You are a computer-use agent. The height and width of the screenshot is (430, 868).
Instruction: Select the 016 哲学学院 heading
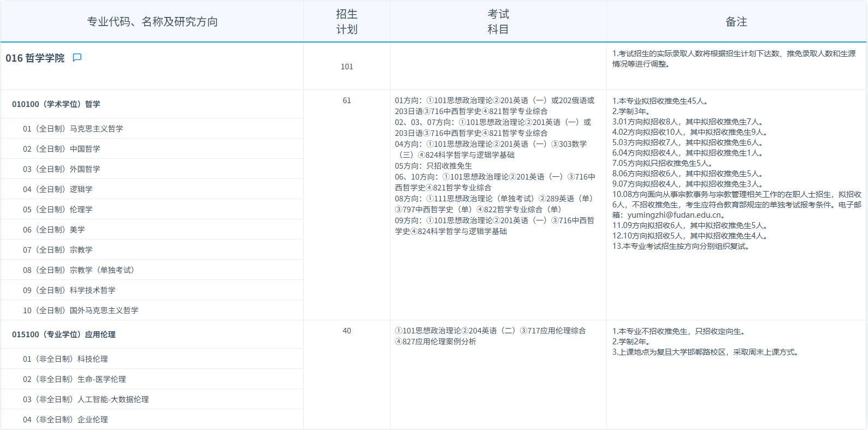(x=35, y=58)
